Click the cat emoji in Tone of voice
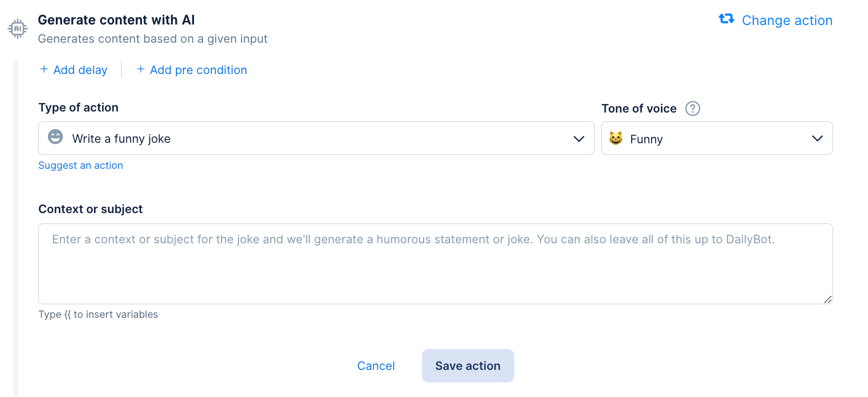The height and width of the screenshot is (397, 868). click(x=616, y=138)
